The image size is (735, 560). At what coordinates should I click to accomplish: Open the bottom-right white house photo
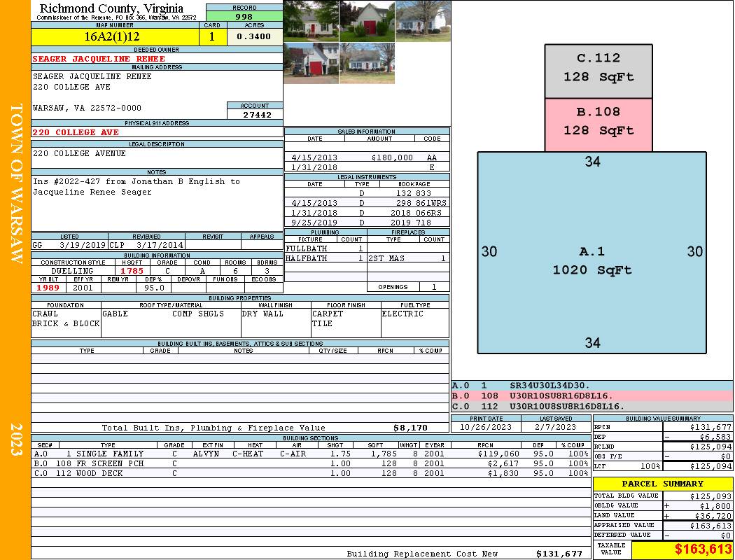tap(367, 63)
